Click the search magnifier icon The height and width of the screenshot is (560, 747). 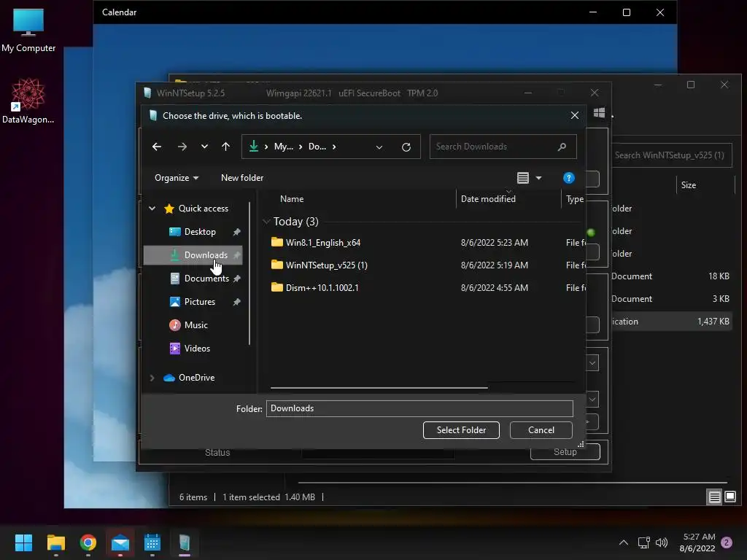click(562, 147)
